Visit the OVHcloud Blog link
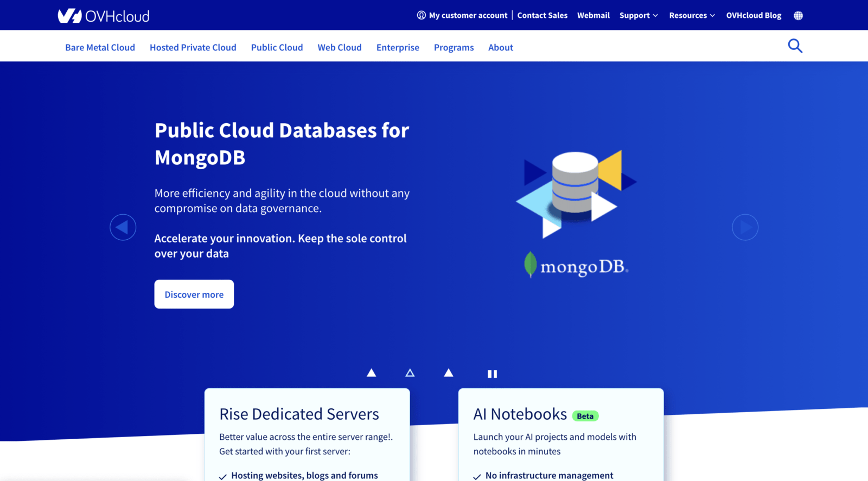This screenshot has height=481, width=868. pos(754,15)
